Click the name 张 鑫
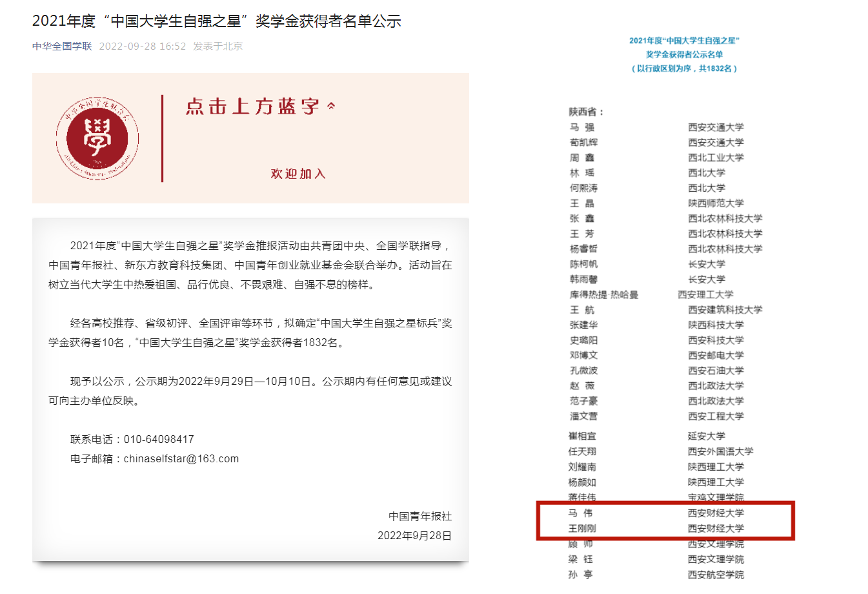This screenshot has height=594, width=868. [x=582, y=218]
